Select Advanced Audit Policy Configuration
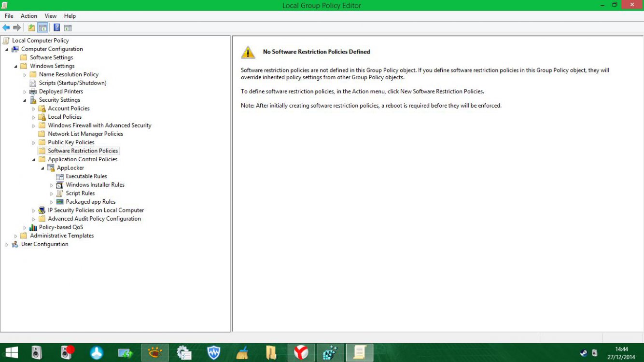This screenshot has height=362, width=644. (x=95, y=219)
